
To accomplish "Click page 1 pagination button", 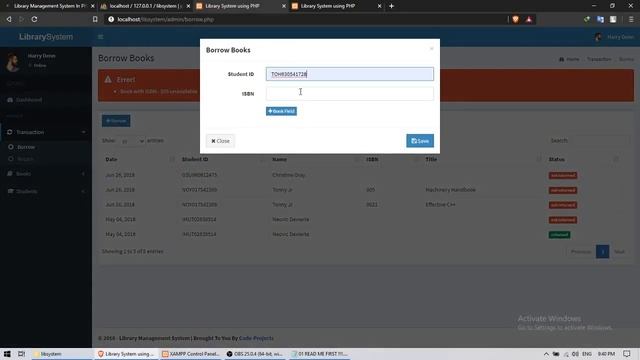I will pyautogui.click(x=602, y=251).
